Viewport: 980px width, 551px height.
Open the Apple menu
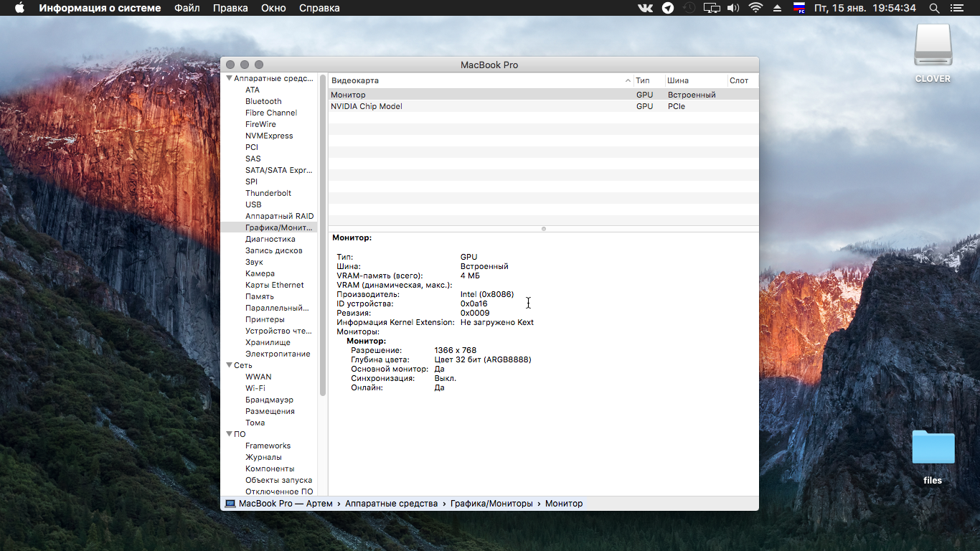pos(19,8)
